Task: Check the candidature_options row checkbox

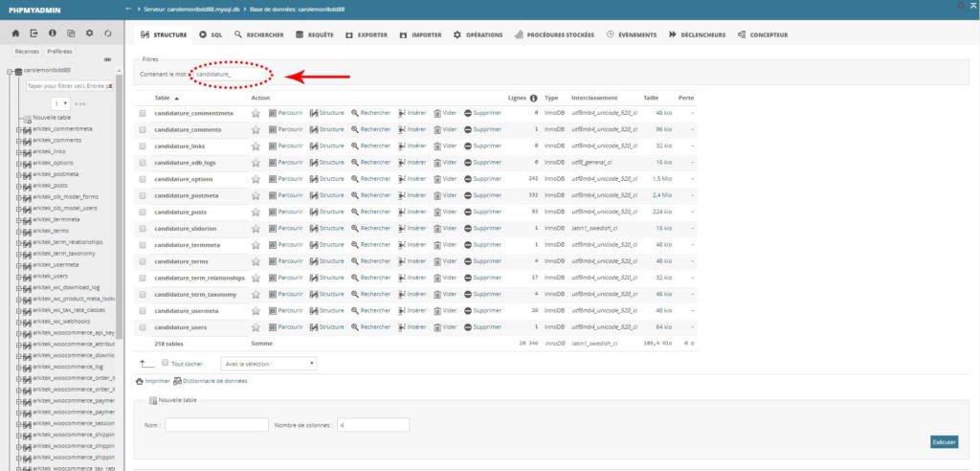Action: [143, 179]
